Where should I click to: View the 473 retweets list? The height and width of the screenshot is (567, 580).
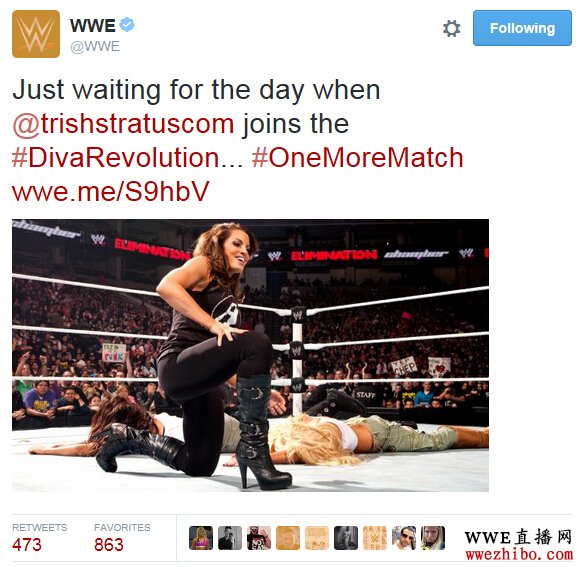pyautogui.click(x=40, y=538)
